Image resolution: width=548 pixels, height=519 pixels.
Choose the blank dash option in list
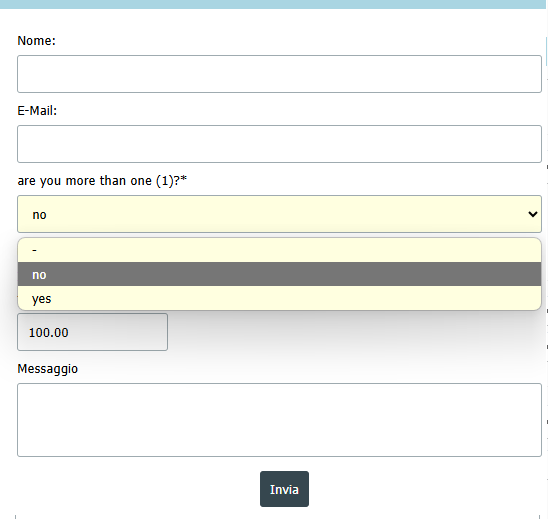[279, 250]
